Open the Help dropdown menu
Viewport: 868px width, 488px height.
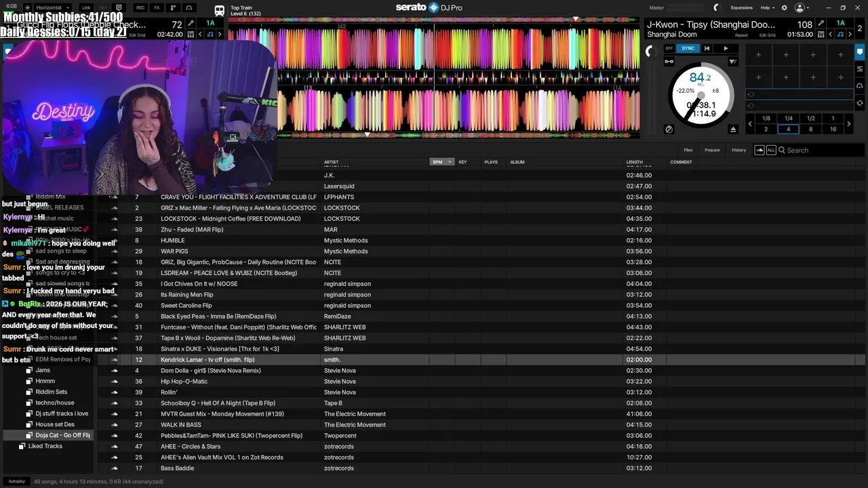click(767, 7)
